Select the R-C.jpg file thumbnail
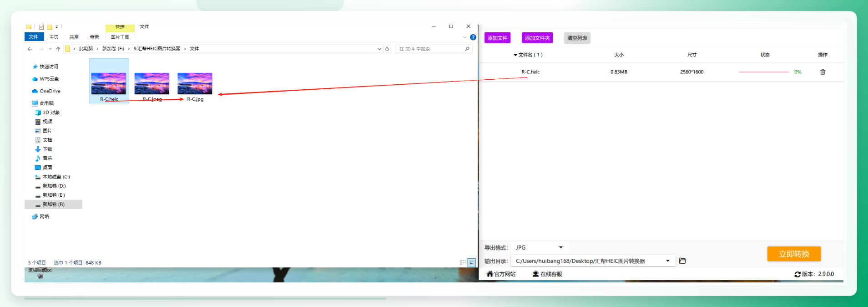 click(x=195, y=84)
